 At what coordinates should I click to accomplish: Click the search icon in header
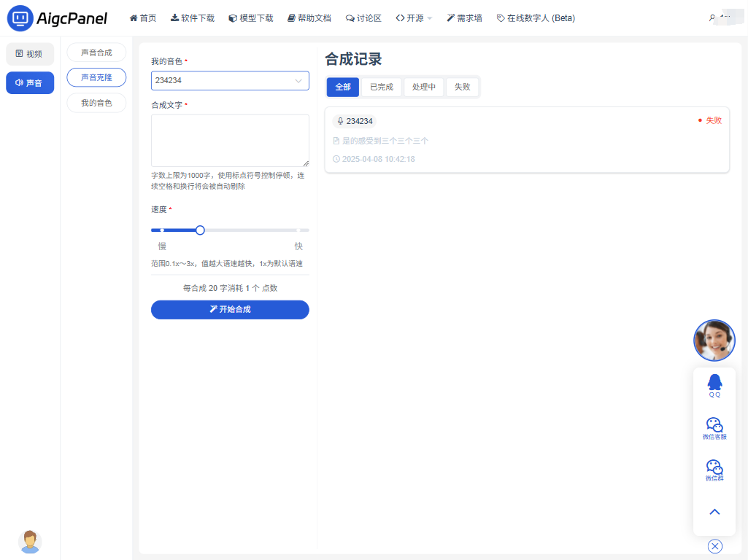[712, 17]
